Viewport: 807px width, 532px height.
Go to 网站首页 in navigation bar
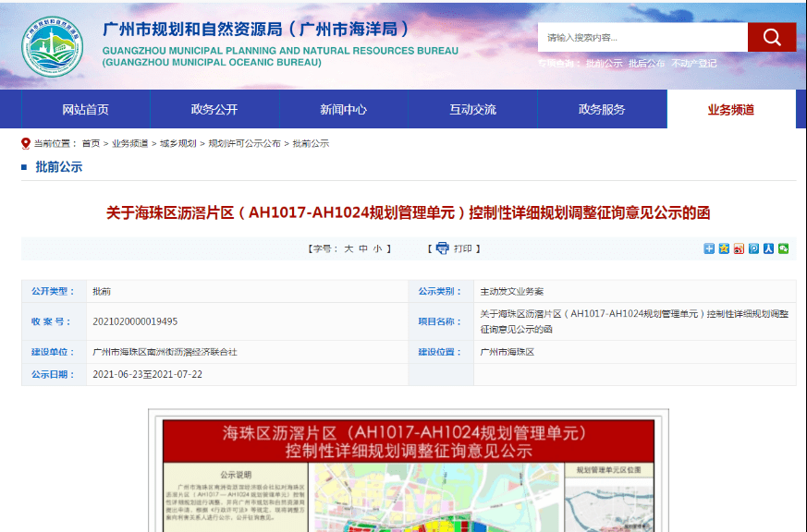tap(86, 110)
